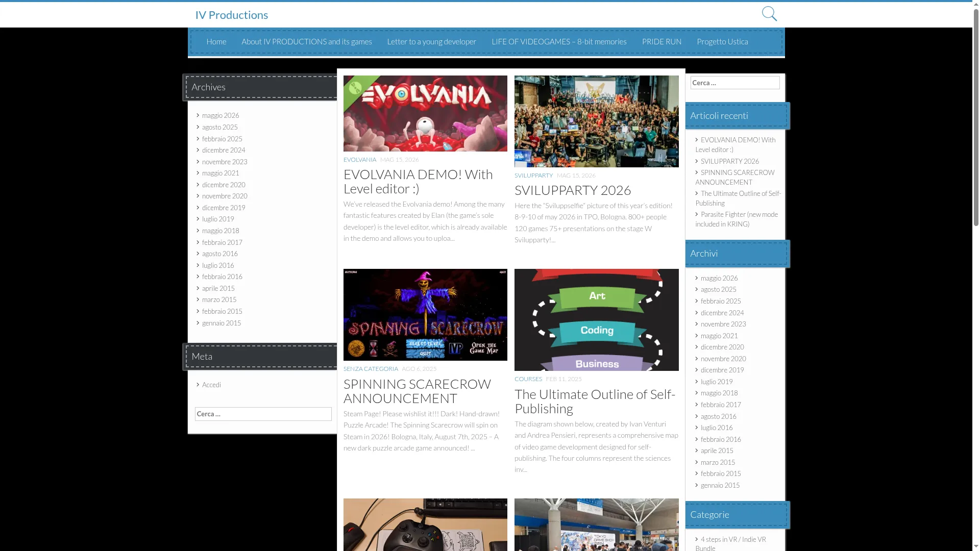Viewport: 980px width, 551px height.
Task: Open left Archives maggio 2018
Action: click(220, 231)
